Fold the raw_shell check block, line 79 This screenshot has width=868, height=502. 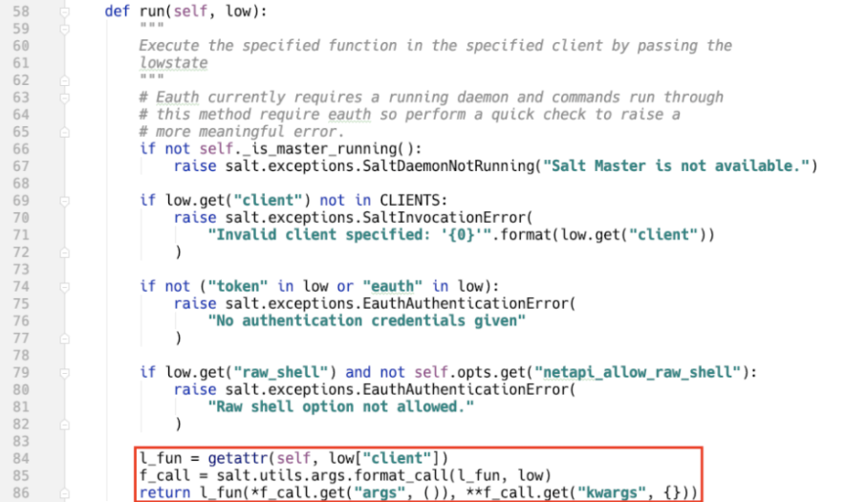point(64,372)
